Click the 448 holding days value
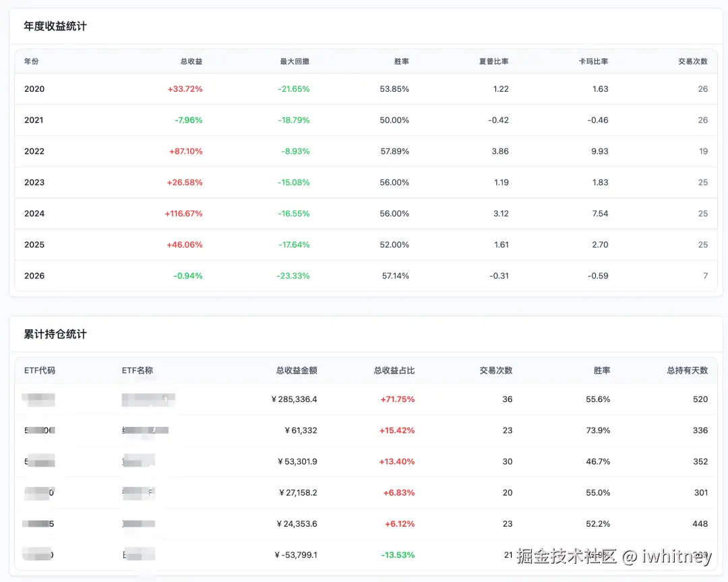Screen dimensions: 728x582 point(700,523)
